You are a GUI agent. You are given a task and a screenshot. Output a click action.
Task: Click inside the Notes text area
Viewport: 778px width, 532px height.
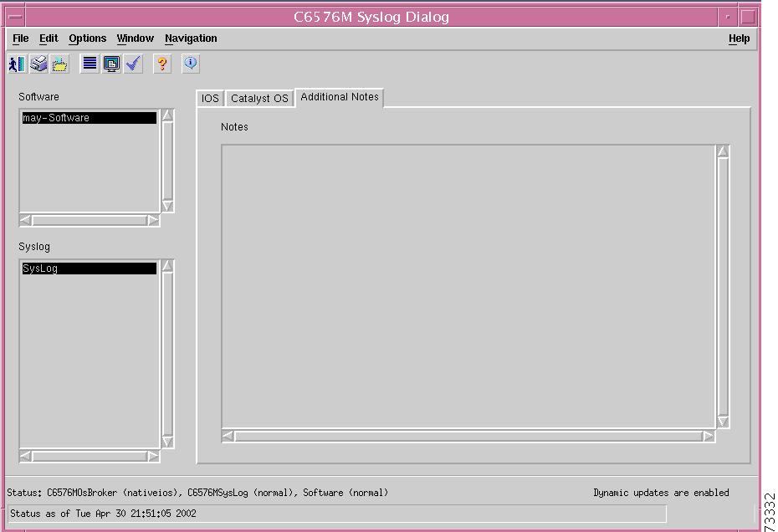[468, 286]
